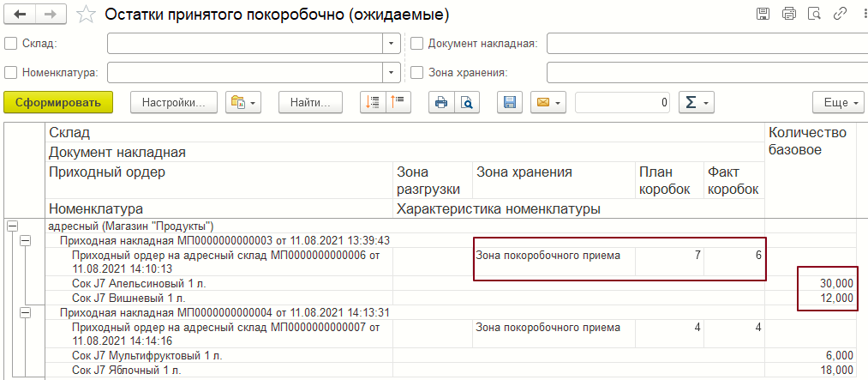Image resolution: width=868 pixels, height=380 pixels.
Task: Enable the Зона хранения filter checkbox
Action: [x=416, y=72]
